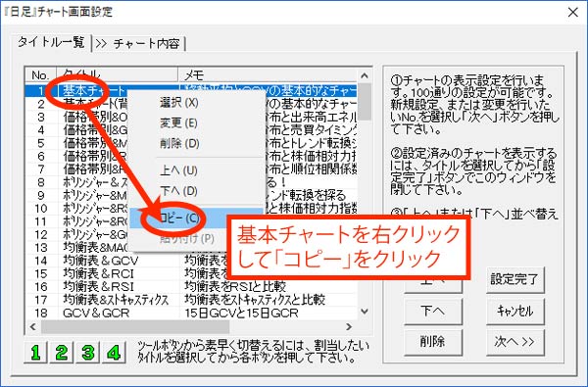Select 変更 (E) context menu entry

(x=178, y=122)
